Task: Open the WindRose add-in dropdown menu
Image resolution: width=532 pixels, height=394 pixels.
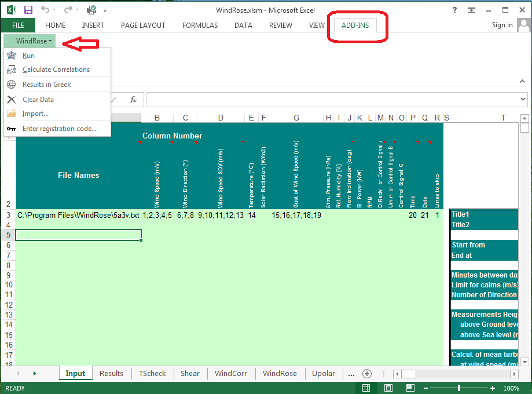Action: coord(29,41)
